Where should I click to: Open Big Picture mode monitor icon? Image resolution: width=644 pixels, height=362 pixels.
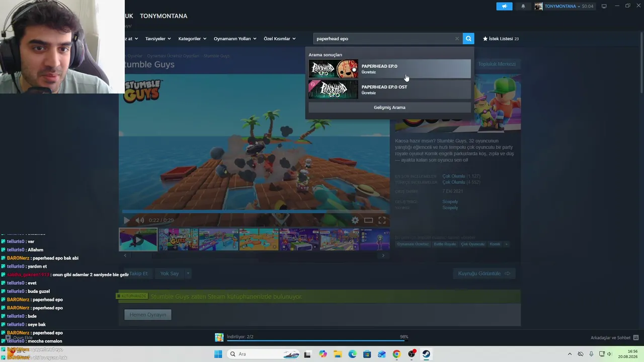(604, 7)
